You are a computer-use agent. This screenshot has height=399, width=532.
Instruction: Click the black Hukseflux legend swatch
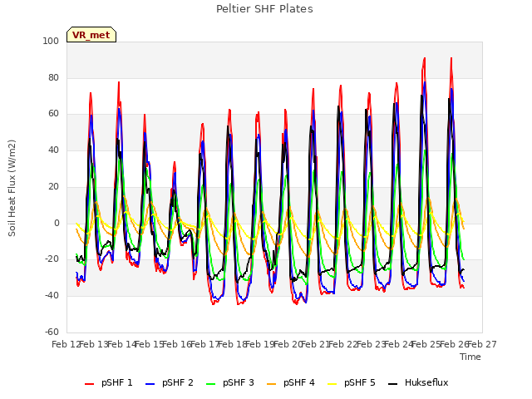[x=393, y=384]
